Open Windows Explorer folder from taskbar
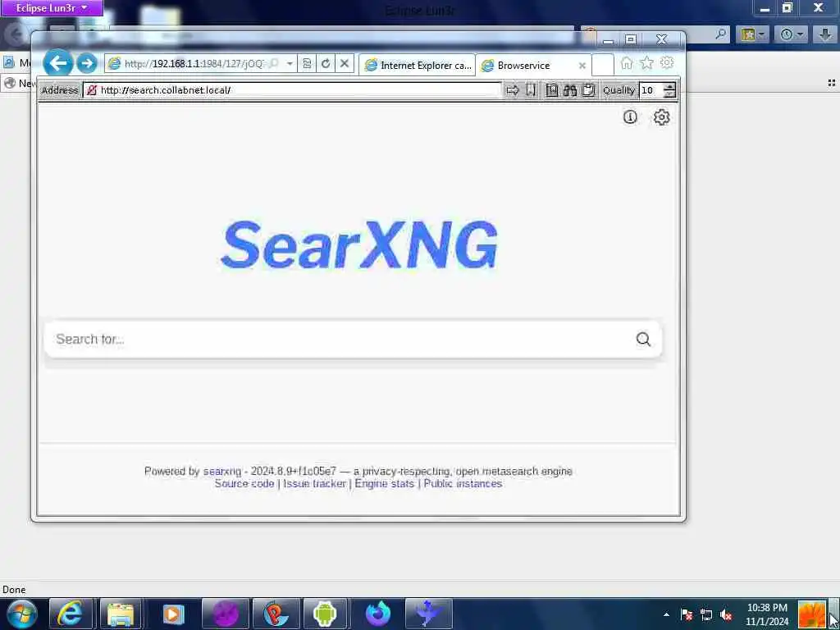 pyautogui.click(x=121, y=614)
